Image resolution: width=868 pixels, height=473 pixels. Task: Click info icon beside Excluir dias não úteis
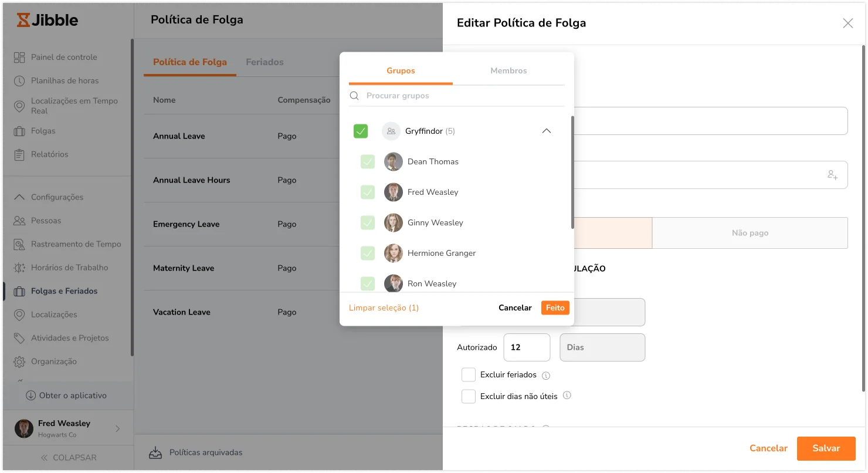tap(567, 396)
